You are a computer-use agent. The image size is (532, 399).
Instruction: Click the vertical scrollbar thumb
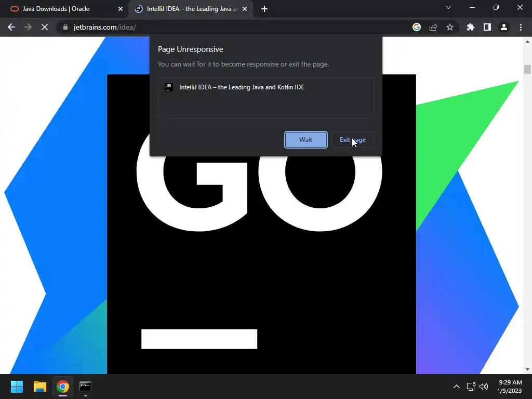point(527,69)
